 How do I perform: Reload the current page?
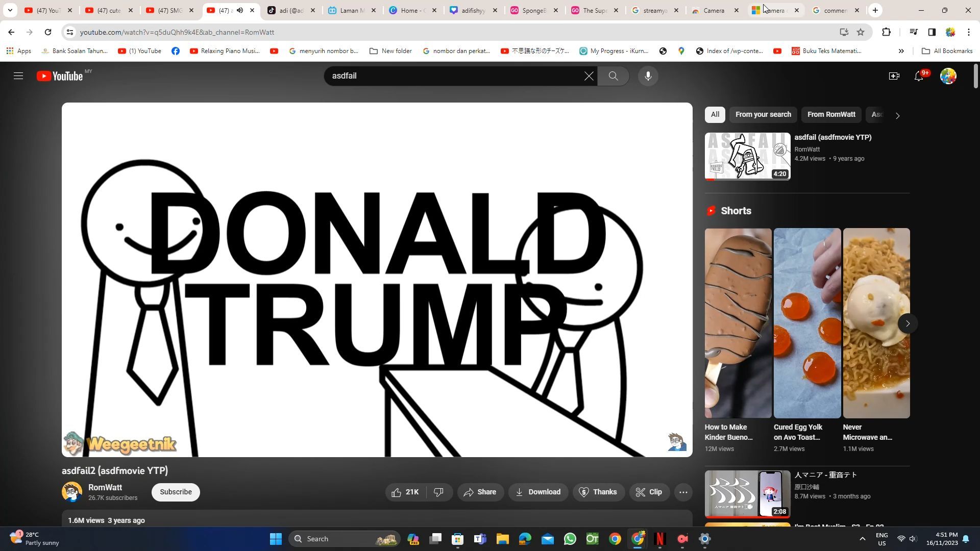pyautogui.click(x=48, y=32)
